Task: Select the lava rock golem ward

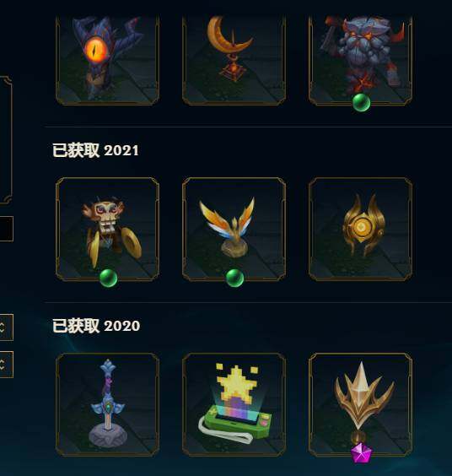Action: (x=360, y=60)
